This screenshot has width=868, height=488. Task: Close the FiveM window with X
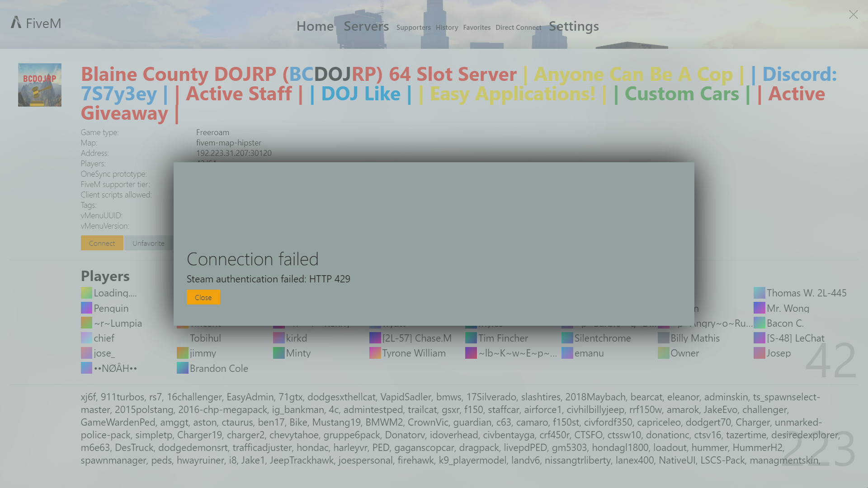[x=854, y=15]
